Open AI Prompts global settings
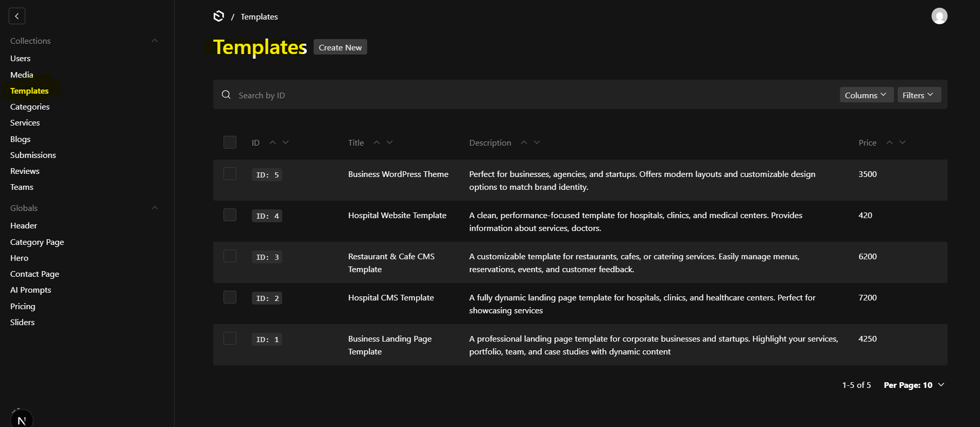This screenshot has width=980, height=427. click(x=31, y=290)
